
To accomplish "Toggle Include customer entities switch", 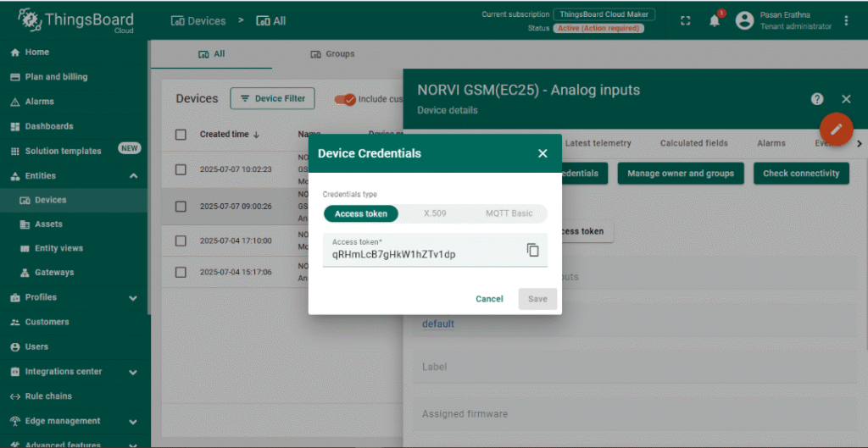I will coord(345,99).
